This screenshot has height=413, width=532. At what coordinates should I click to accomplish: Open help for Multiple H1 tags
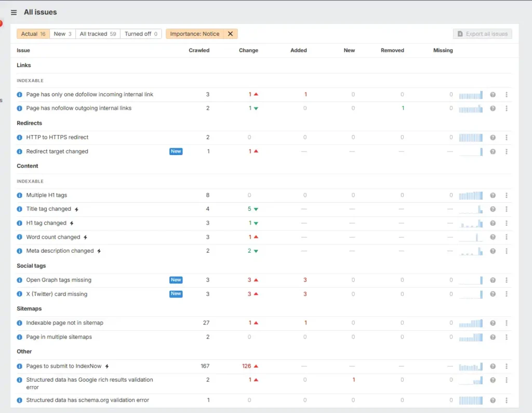point(493,195)
